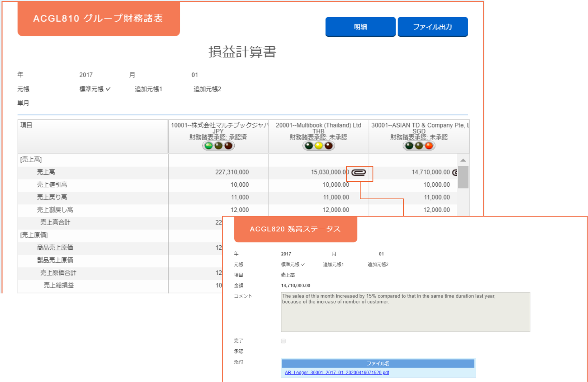Image resolution: width=588 pixels, height=382 pixels.
Task: Click traffic light status for 10001 company
Action: click(218, 146)
